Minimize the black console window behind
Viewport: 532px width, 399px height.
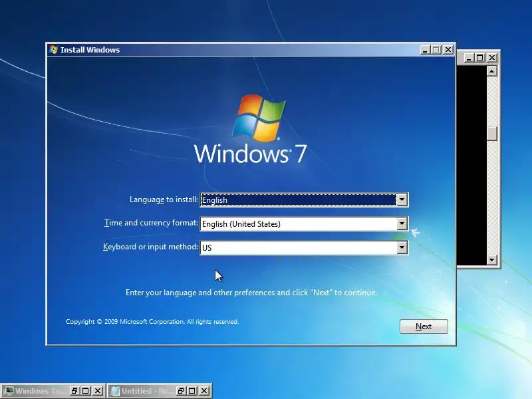(x=469, y=58)
